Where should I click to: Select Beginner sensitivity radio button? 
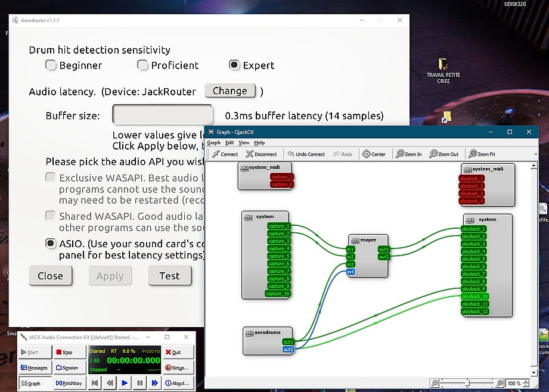click(51, 65)
